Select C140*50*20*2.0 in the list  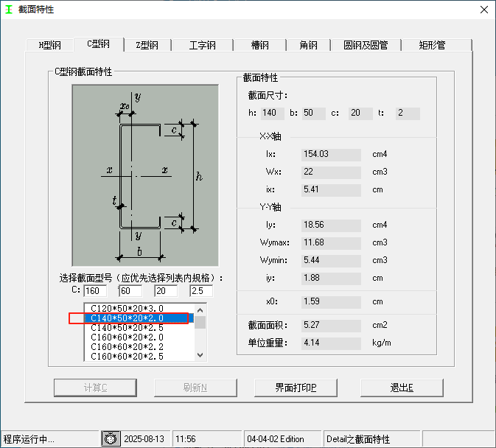pyautogui.click(x=139, y=318)
